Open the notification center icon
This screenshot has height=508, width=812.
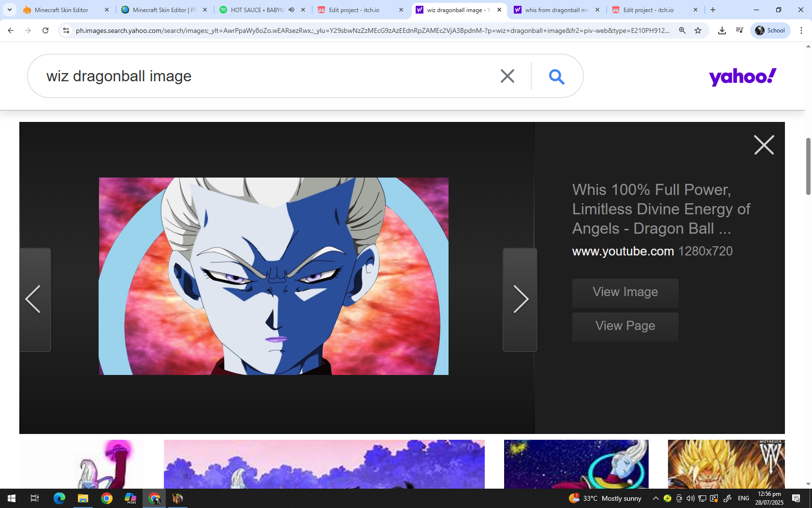click(x=796, y=498)
